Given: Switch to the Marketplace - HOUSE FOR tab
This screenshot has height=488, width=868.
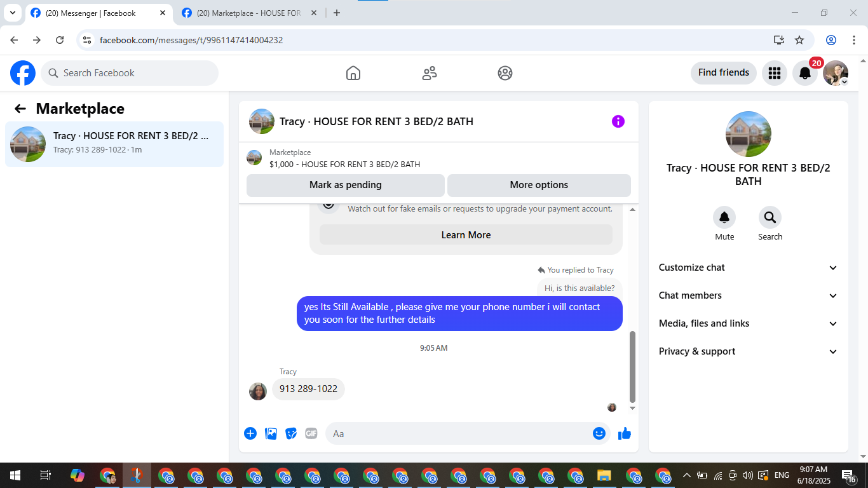Looking at the screenshot, I should tap(249, 13).
